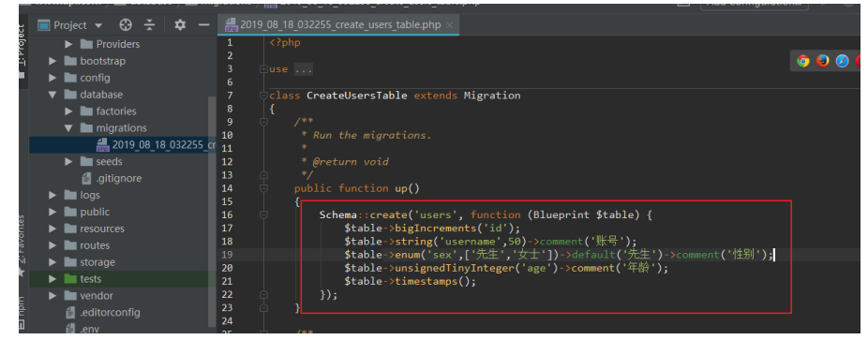Image resolution: width=868 pixels, height=340 pixels.
Task: Open file in Chrome browser icon
Action: 802,61
